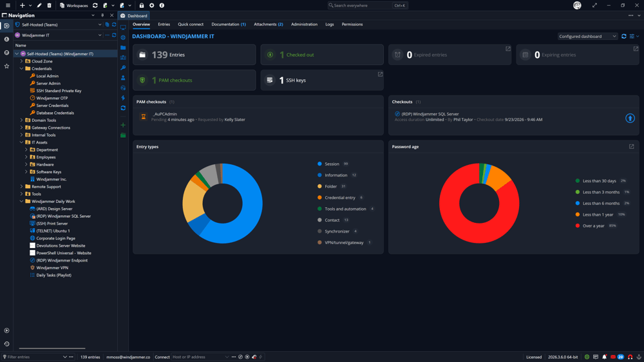
Task: Switch to the Logs tab
Action: pyautogui.click(x=329, y=24)
